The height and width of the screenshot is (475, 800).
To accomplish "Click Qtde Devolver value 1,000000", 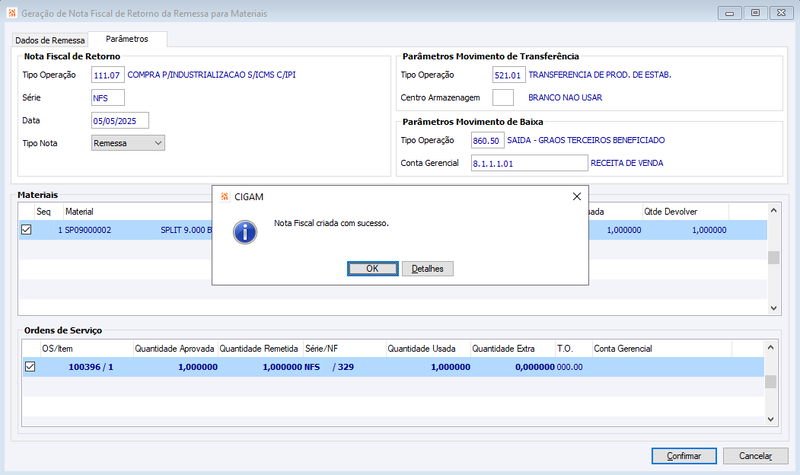I will [709, 230].
